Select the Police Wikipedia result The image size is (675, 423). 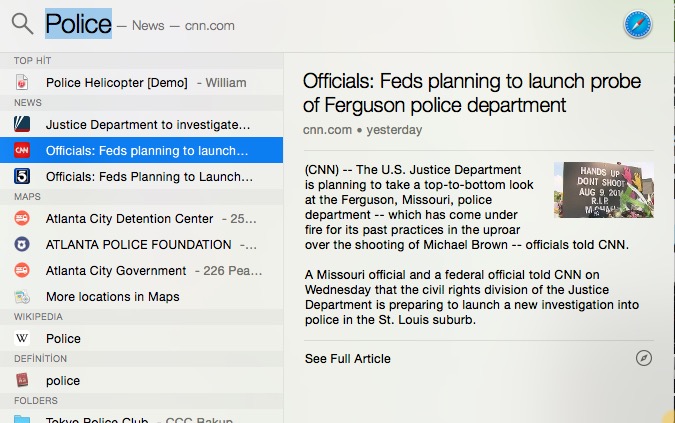tap(63, 338)
